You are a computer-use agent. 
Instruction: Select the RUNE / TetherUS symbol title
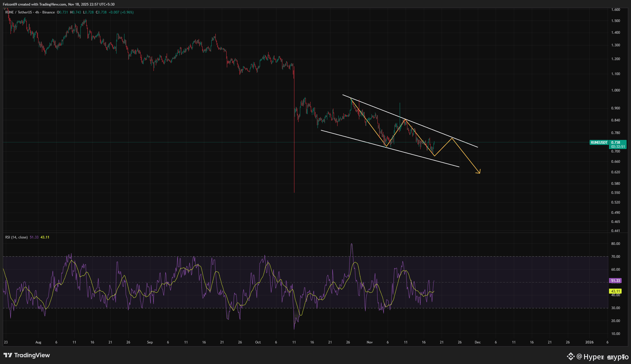[x=18, y=12]
